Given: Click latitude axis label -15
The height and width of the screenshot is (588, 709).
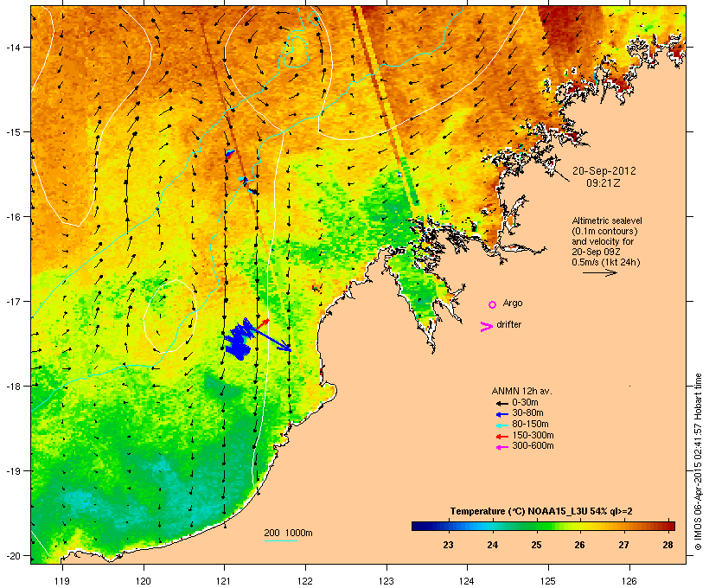Looking at the screenshot, I should [x=13, y=132].
